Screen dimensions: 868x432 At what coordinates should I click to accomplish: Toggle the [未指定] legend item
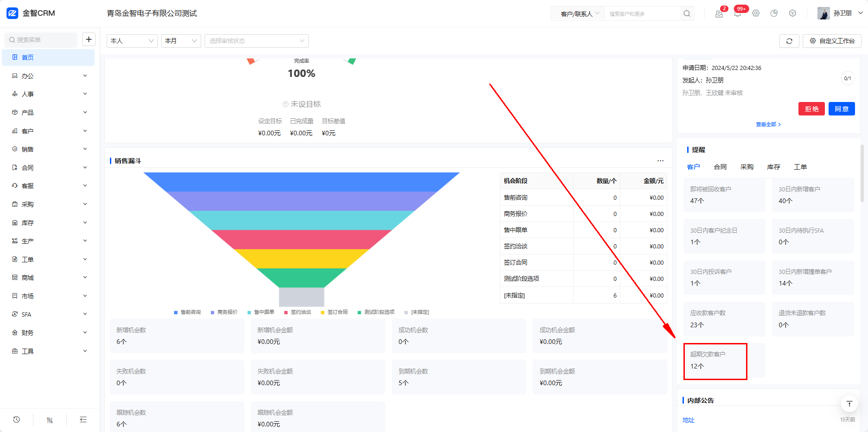(x=416, y=312)
